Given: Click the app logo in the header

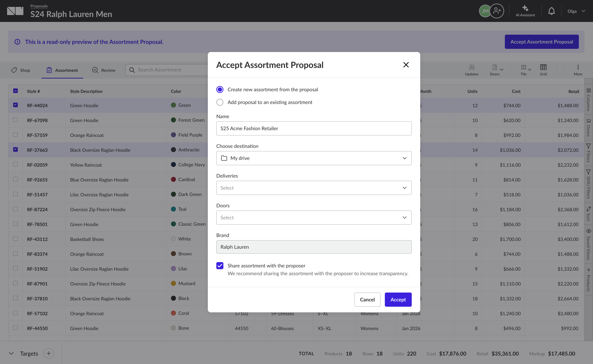Looking at the screenshot, I should [x=15, y=11].
